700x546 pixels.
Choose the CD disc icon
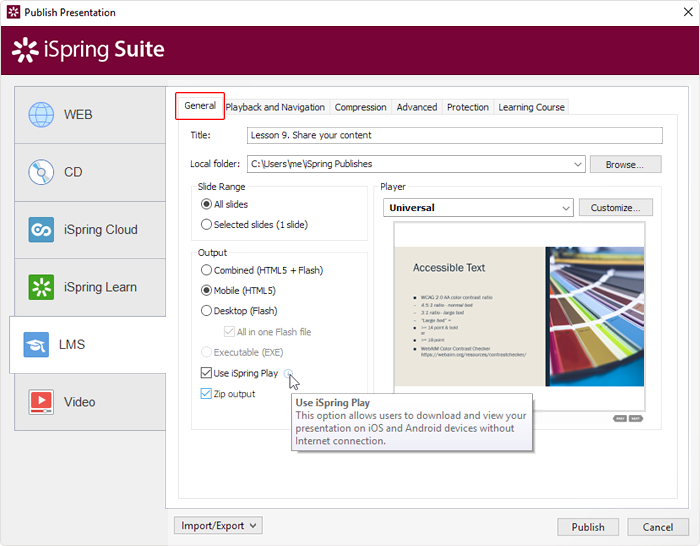click(41, 172)
